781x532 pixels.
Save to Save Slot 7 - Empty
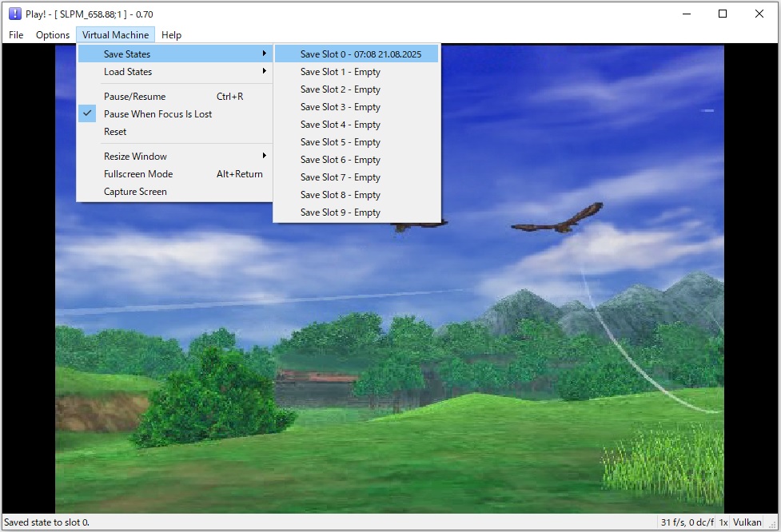[x=357, y=177]
